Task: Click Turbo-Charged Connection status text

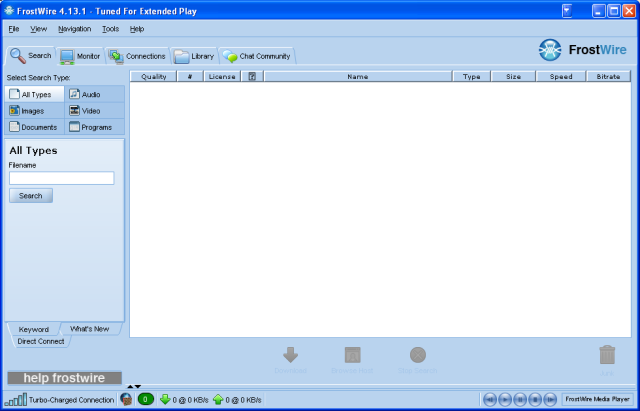Action: 71,400
